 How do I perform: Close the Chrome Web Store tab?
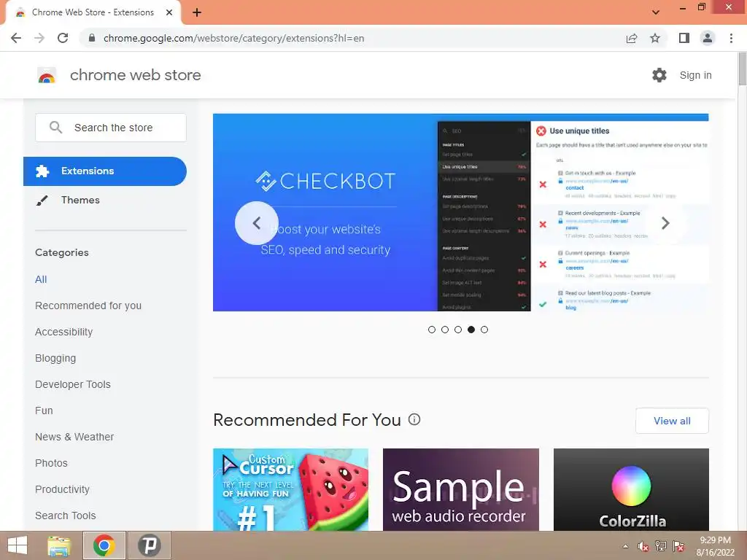(x=169, y=12)
